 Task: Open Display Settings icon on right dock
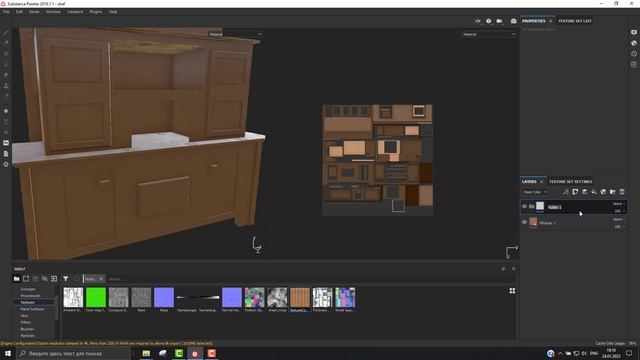(634, 32)
